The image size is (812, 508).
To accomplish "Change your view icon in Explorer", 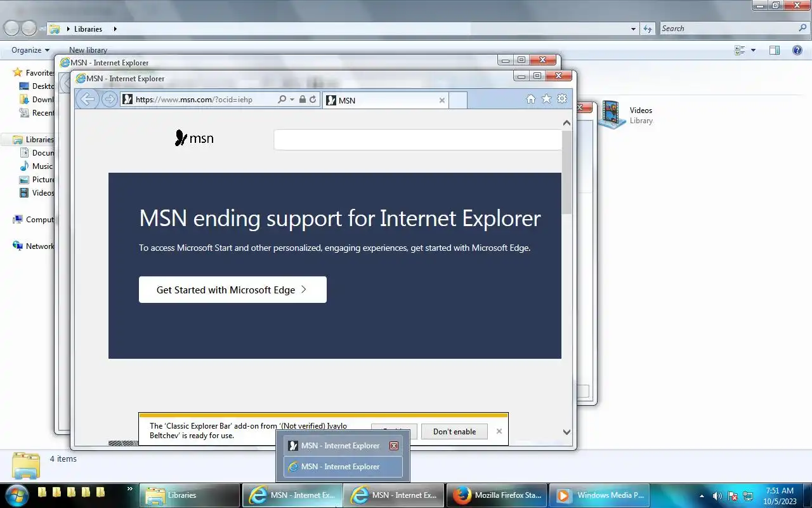I will 740,50.
